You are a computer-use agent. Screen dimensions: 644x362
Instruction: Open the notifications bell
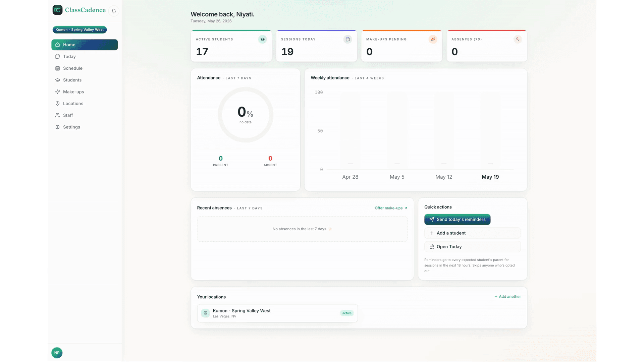(x=114, y=11)
